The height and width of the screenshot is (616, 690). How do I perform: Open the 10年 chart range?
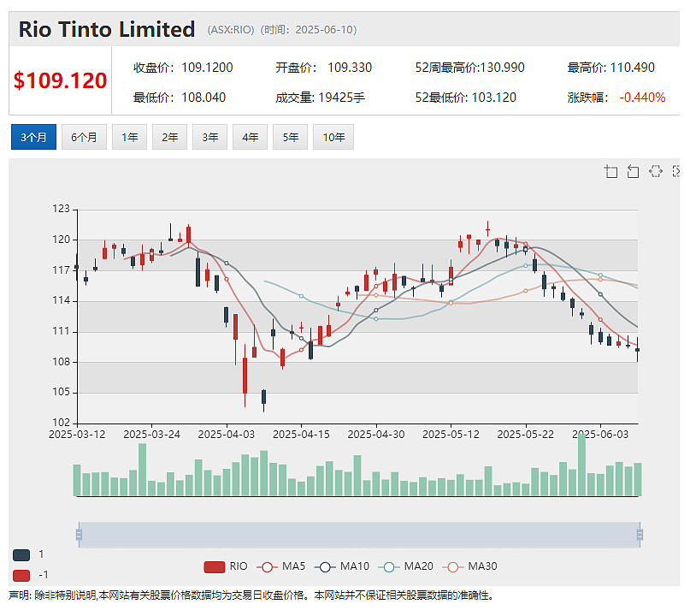[333, 137]
